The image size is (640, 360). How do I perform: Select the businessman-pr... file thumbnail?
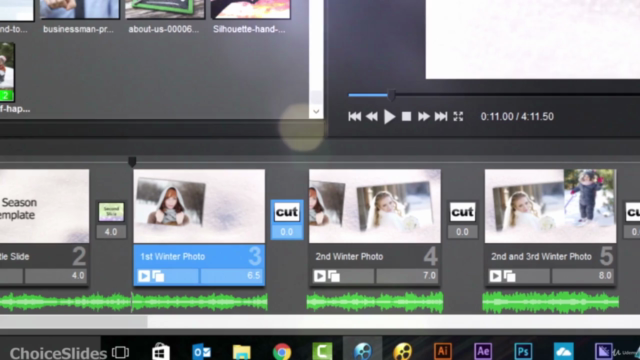tap(79, 9)
